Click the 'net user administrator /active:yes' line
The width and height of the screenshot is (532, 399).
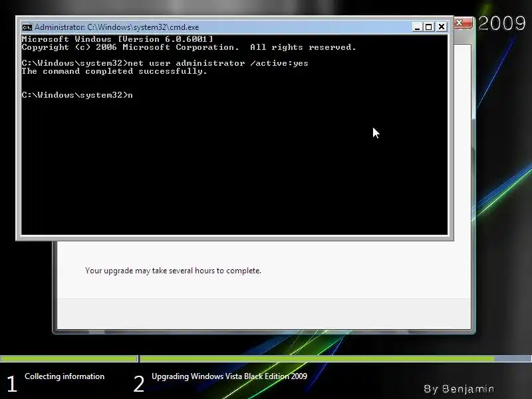(165, 63)
